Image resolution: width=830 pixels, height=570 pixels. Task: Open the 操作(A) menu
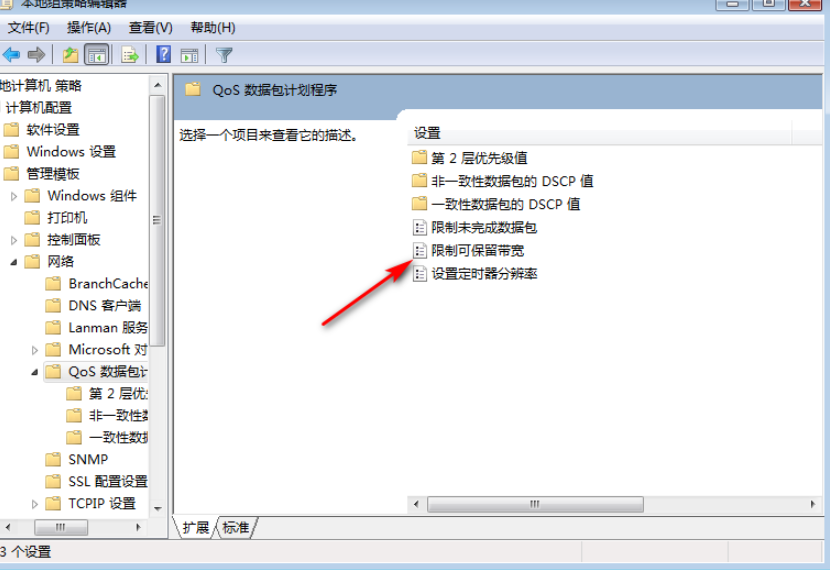(x=89, y=28)
